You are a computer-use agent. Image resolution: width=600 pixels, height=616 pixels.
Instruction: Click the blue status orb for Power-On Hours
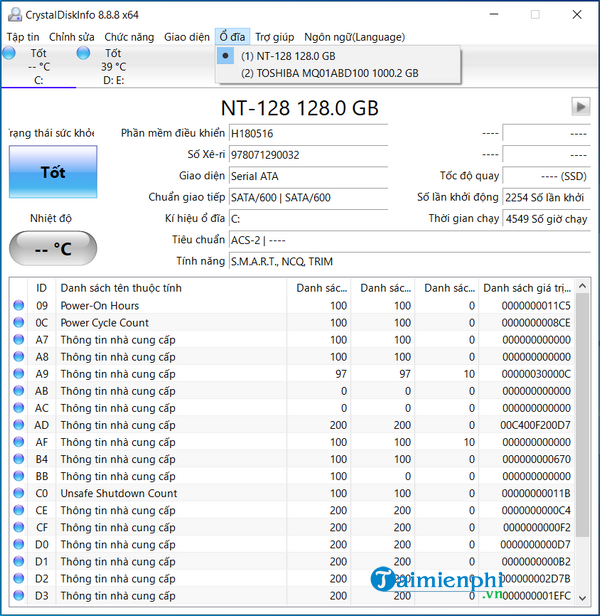click(x=18, y=306)
